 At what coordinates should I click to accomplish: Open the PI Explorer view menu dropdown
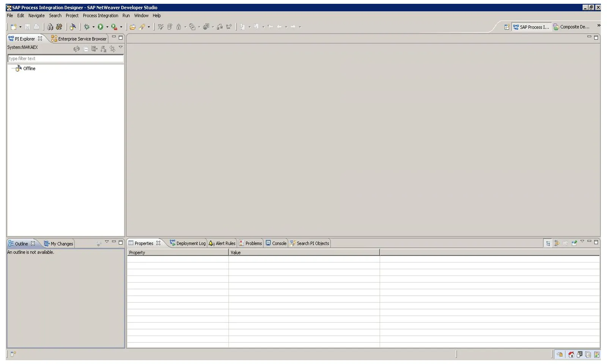120,48
